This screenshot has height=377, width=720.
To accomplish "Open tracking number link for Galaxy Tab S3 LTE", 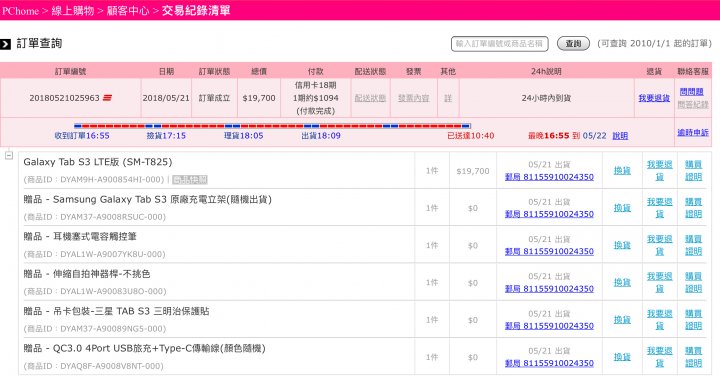I will pyautogui.click(x=549, y=177).
